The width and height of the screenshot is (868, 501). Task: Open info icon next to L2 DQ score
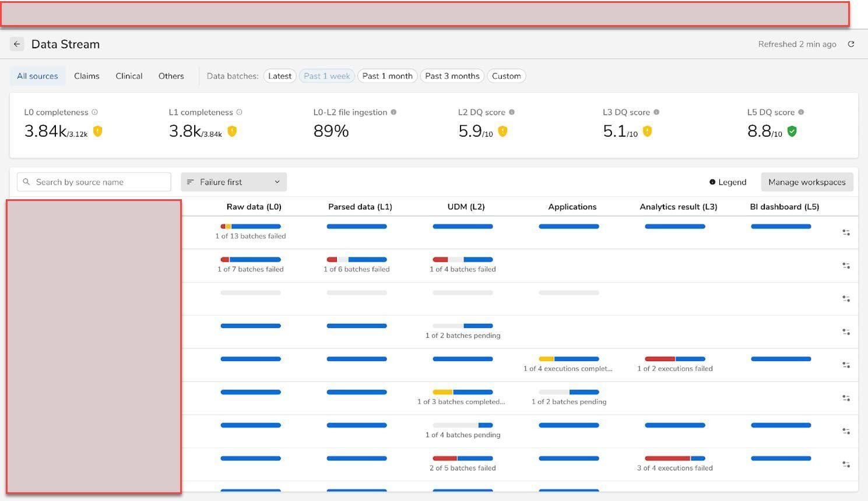pyautogui.click(x=512, y=112)
